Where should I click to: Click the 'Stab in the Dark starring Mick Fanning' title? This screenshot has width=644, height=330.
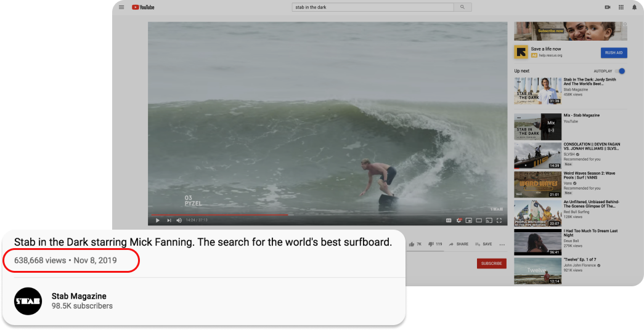click(203, 242)
